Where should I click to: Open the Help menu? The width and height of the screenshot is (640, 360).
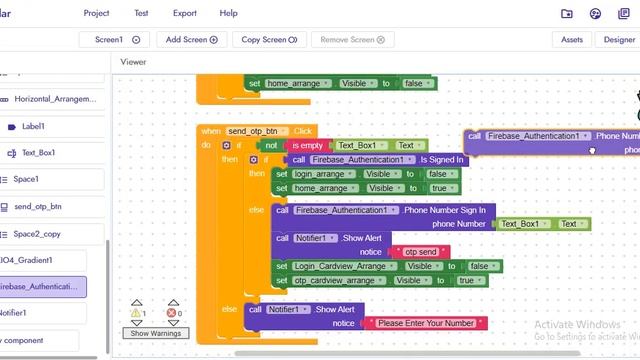228,13
